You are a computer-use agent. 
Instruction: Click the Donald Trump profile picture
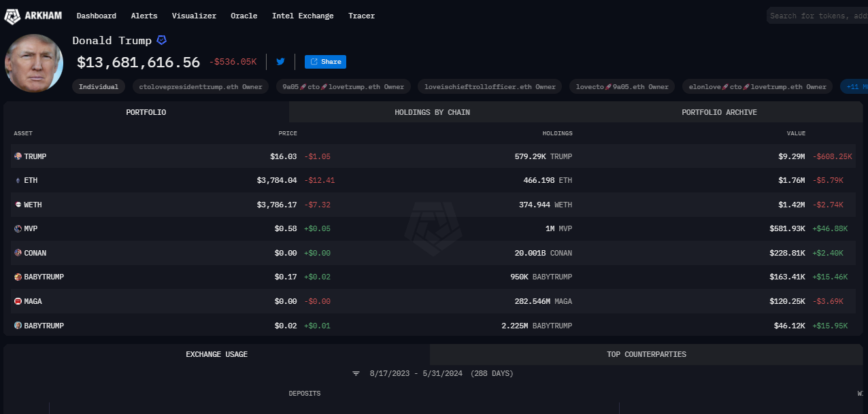click(x=34, y=63)
